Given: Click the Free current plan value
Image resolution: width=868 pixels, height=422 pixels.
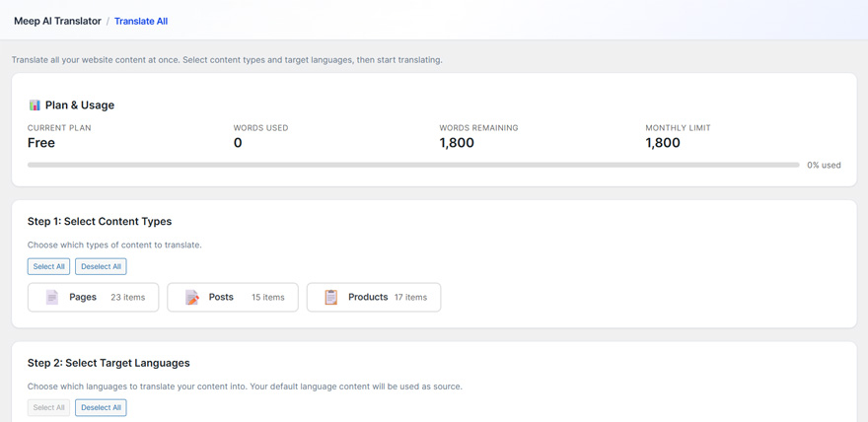Looking at the screenshot, I should pos(41,143).
